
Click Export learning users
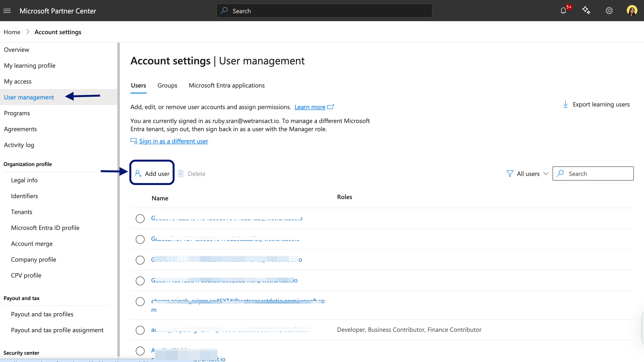(x=596, y=104)
